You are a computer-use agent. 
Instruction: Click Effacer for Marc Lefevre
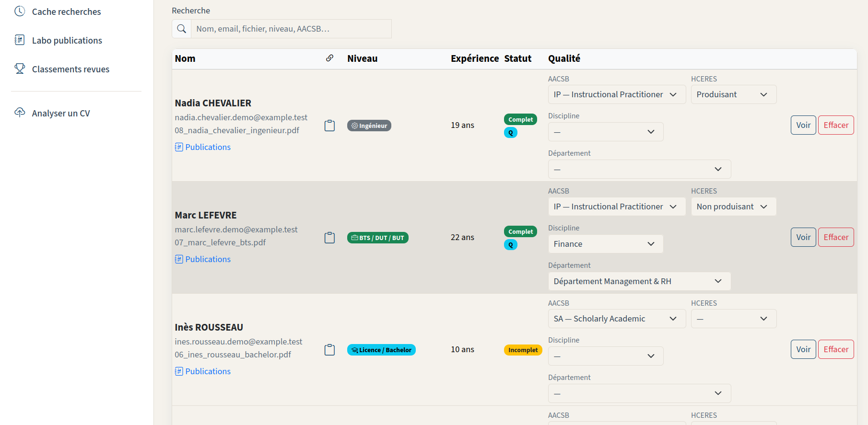coord(836,237)
